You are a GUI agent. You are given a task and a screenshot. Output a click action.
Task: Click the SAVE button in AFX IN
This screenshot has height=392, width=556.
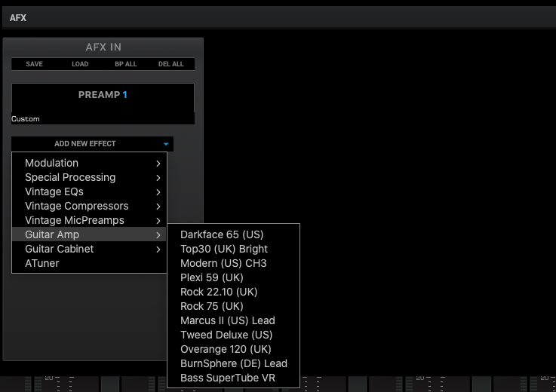[x=35, y=64]
